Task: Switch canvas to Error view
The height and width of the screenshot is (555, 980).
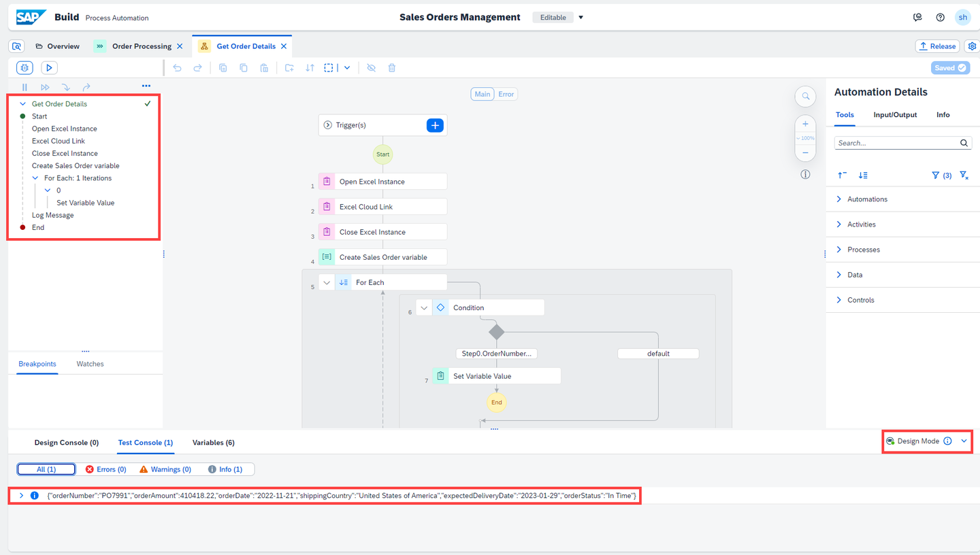Action: coord(506,94)
